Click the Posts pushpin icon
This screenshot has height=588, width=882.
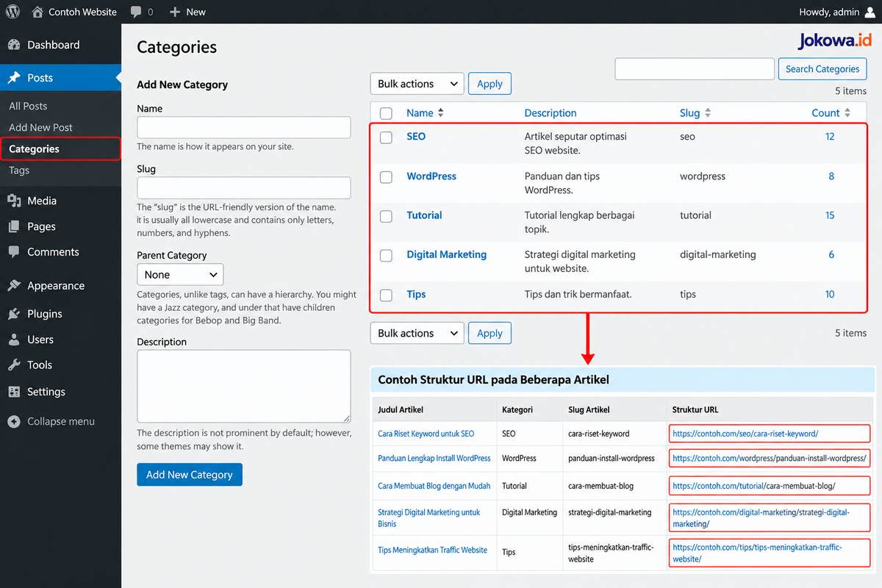(x=14, y=78)
